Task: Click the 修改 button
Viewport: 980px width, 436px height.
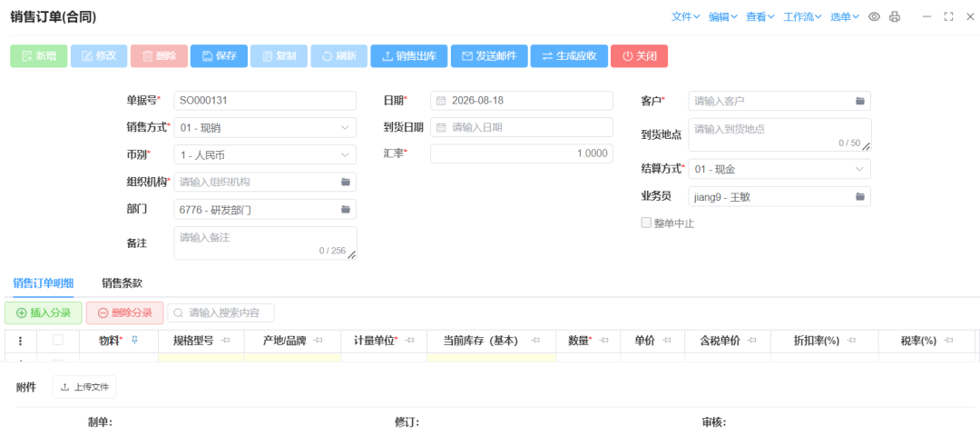Action: click(x=100, y=55)
